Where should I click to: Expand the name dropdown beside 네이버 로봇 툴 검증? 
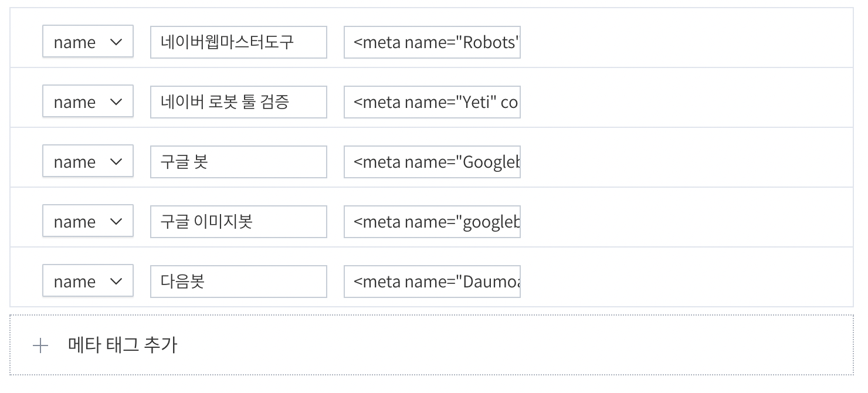pyautogui.click(x=88, y=102)
